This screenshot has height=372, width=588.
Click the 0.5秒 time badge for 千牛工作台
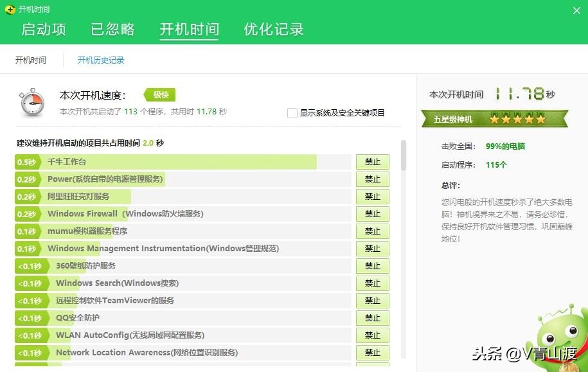(x=25, y=162)
